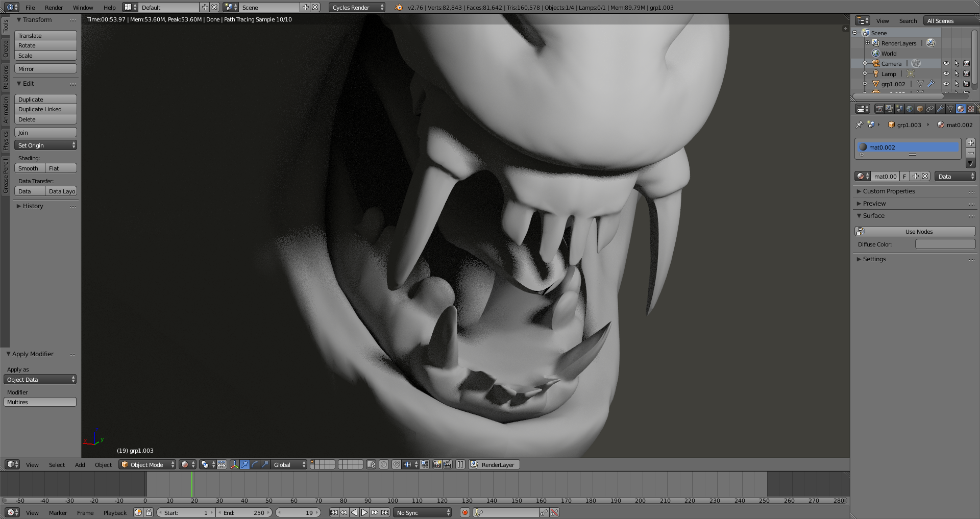This screenshot has width=980, height=519.
Task: Open the material link Data dropdown
Action: 955,176
